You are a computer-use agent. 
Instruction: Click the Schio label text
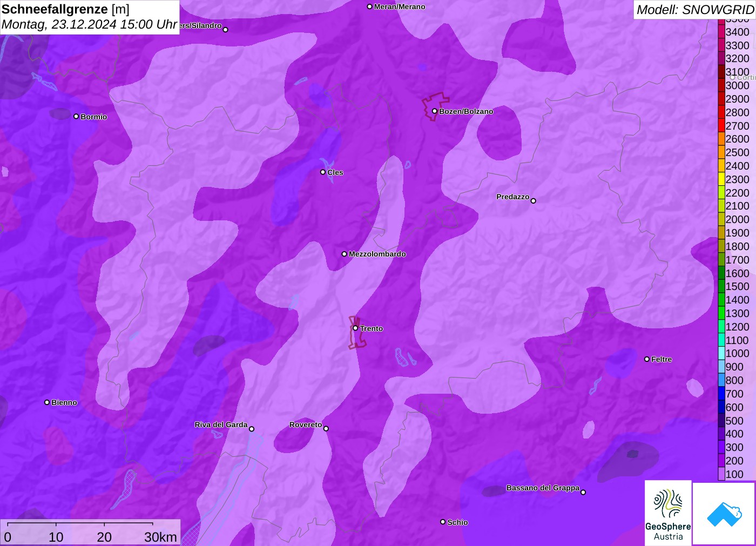457,522
